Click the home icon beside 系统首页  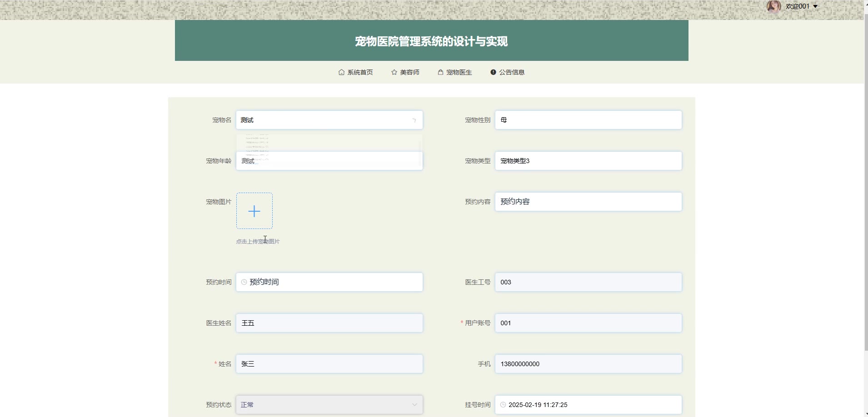point(341,72)
